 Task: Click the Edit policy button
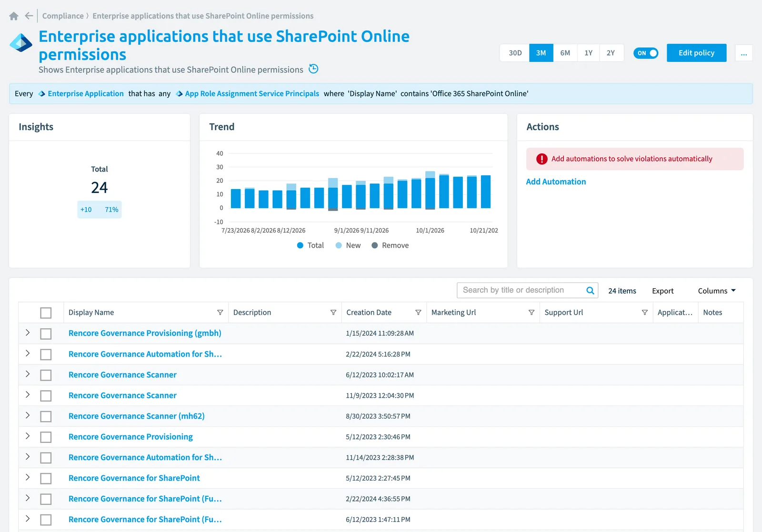pos(696,53)
